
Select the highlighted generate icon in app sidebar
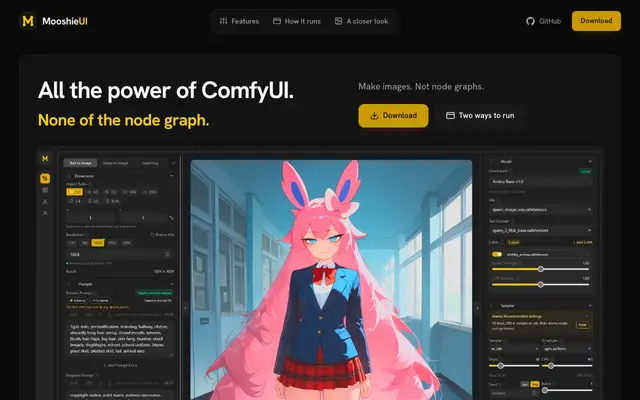[x=45, y=178]
